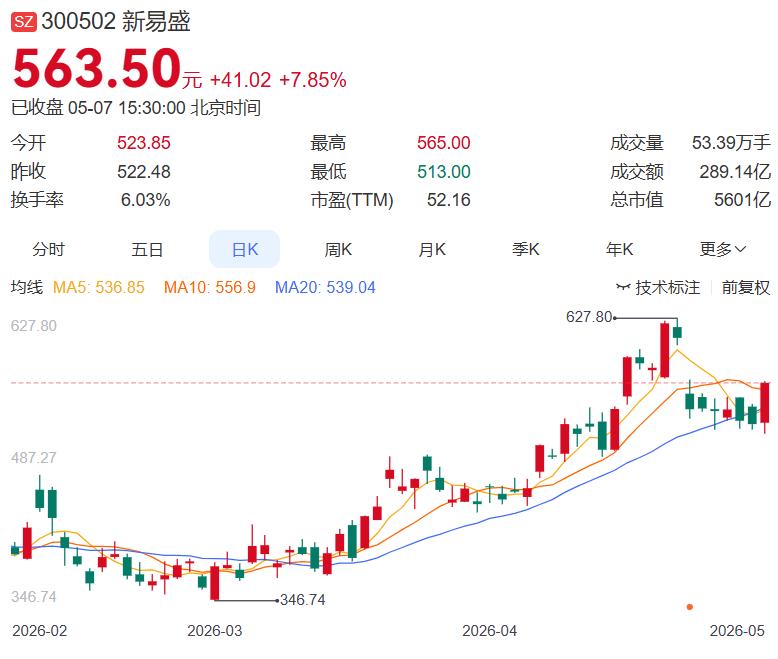Click the red SZ exchange badge icon
The height and width of the screenshot is (659, 778).
pyautogui.click(x=24, y=22)
